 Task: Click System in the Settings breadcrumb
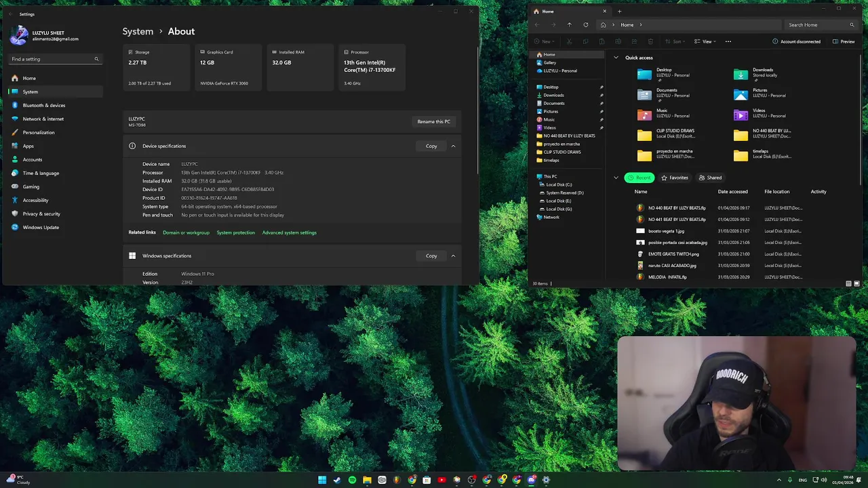click(x=138, y=31)
